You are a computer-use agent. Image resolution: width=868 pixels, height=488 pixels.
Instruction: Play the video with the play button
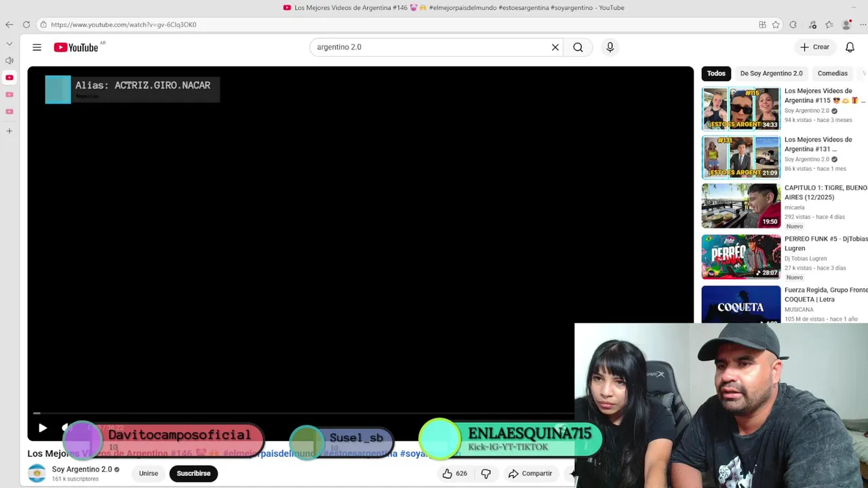[42, 428]
